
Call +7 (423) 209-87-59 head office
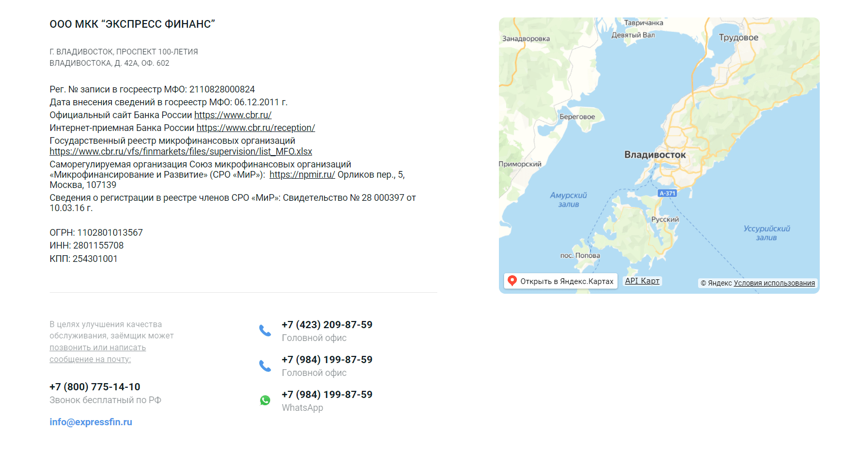tap(327, 325)
